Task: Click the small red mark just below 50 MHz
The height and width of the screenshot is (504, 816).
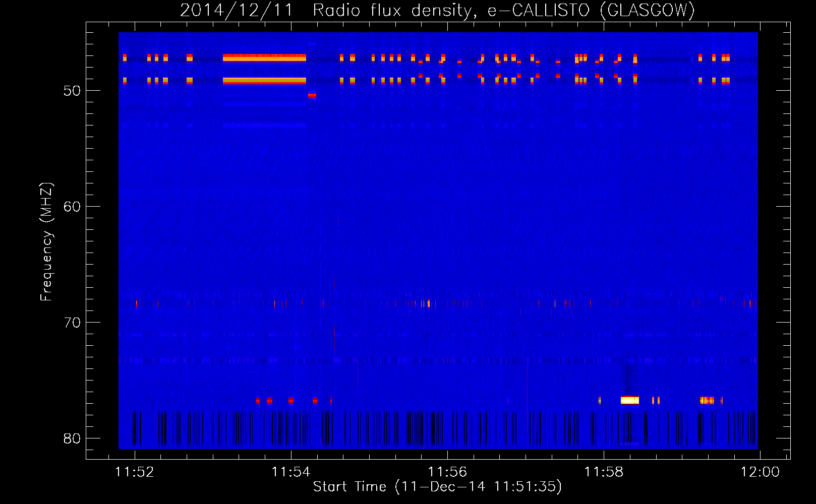Action: 312,95
